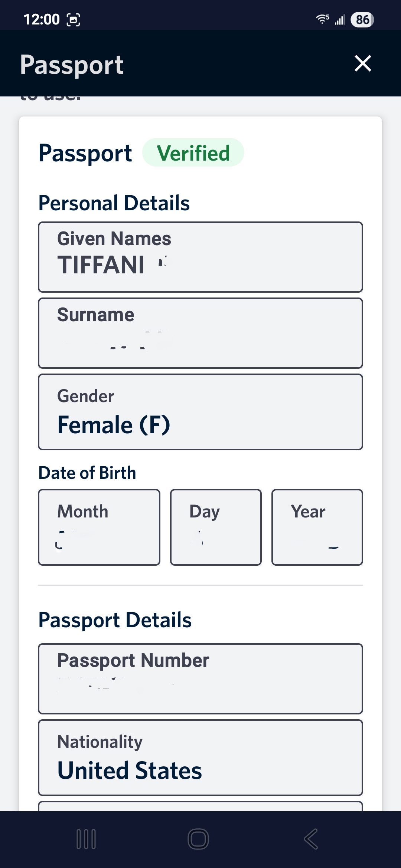Tap the Passport Details section heading
The width and height of the screenshot is (401, 868).
[115, 620]
